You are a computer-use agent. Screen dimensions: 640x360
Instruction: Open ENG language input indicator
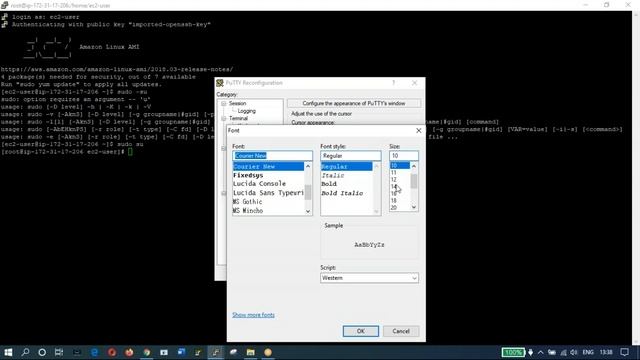(588, 352)
